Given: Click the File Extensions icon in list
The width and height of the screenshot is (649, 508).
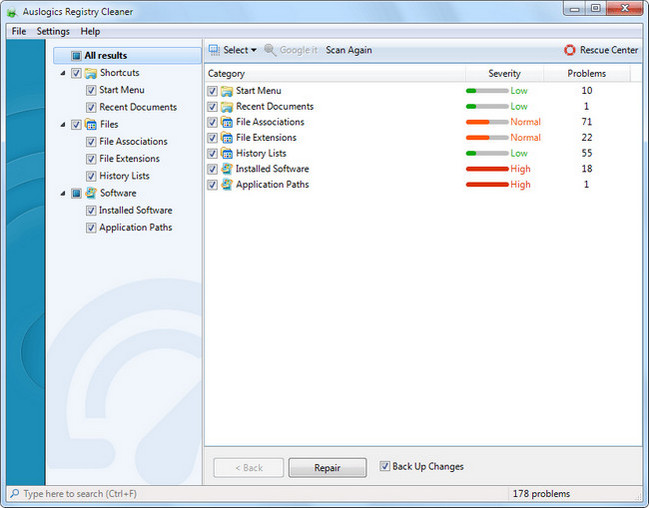Looking at the screenshot, I should [226, 138].
